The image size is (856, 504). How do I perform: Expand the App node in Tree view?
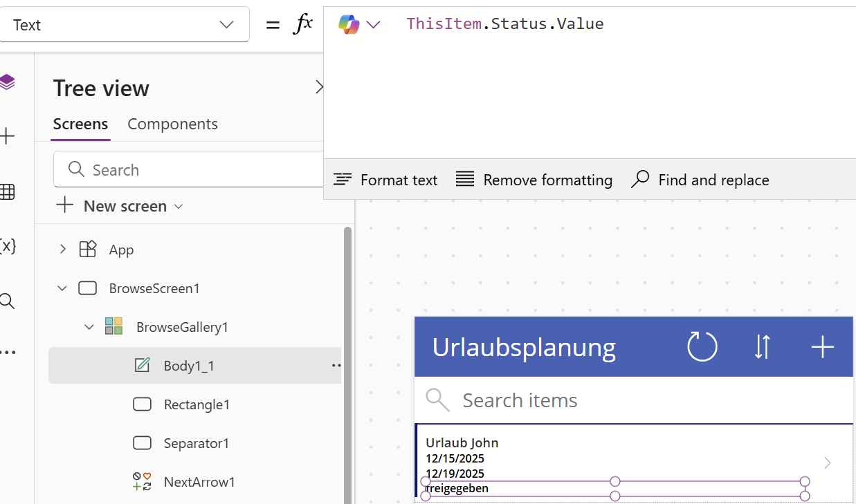point(62,249)
